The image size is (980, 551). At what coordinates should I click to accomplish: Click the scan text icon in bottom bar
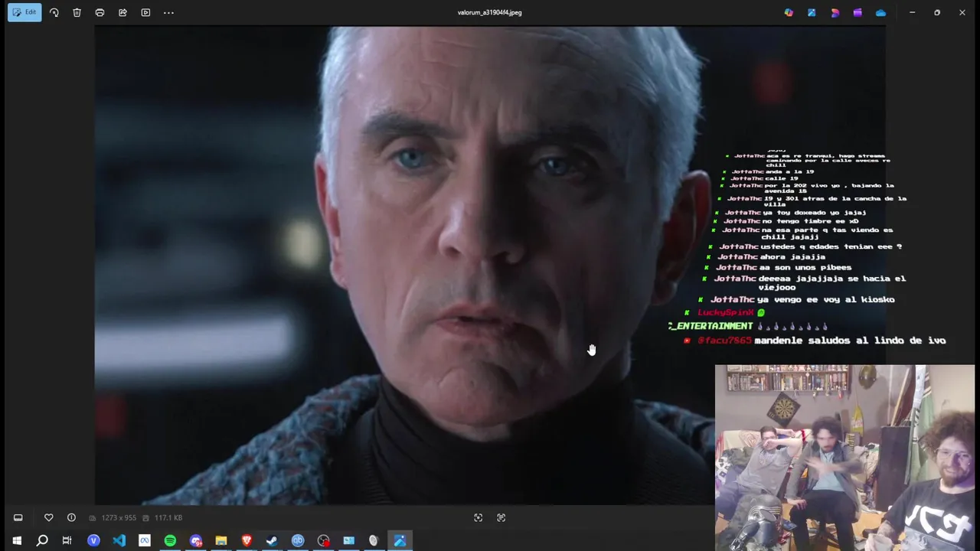tap(501, 517)
